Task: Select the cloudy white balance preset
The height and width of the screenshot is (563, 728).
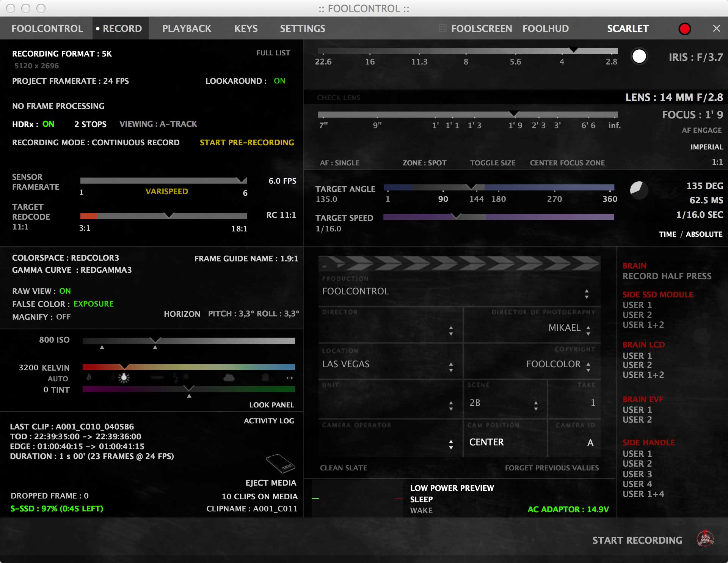Action: coord(229,377)
